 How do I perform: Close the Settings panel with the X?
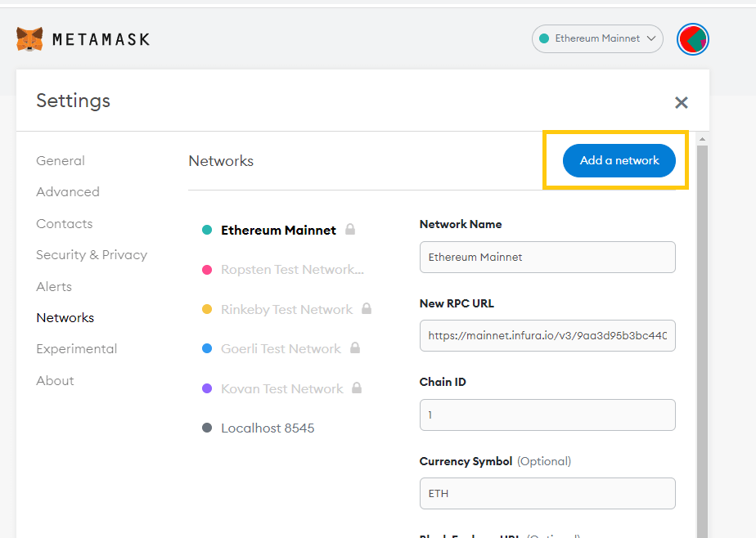(x=681, y=102)
